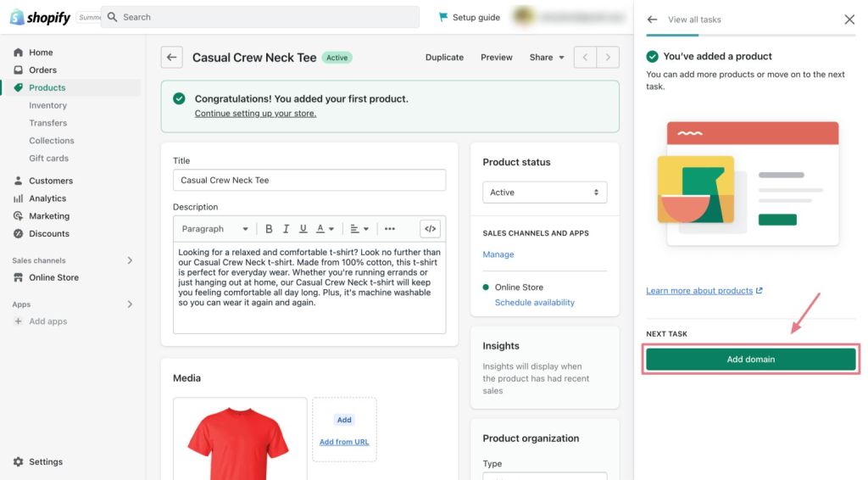The width and height of the screenshot is (868, 480).
Task: Open the product status Active dropdown
Action: (x=544, y=193)
